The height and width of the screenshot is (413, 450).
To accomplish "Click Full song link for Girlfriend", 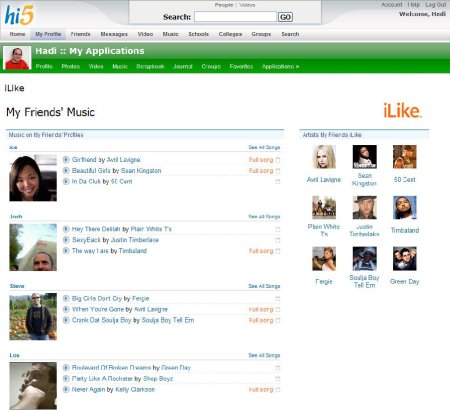I will pos(261,160).
